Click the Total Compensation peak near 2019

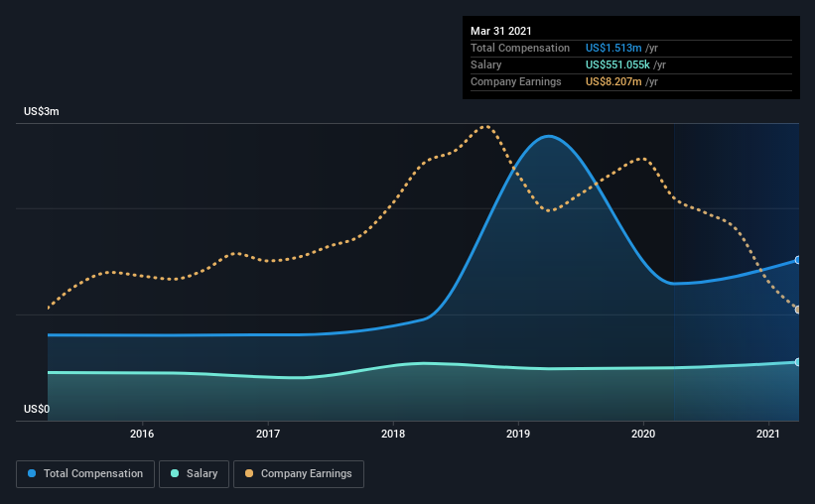[549, 137]
